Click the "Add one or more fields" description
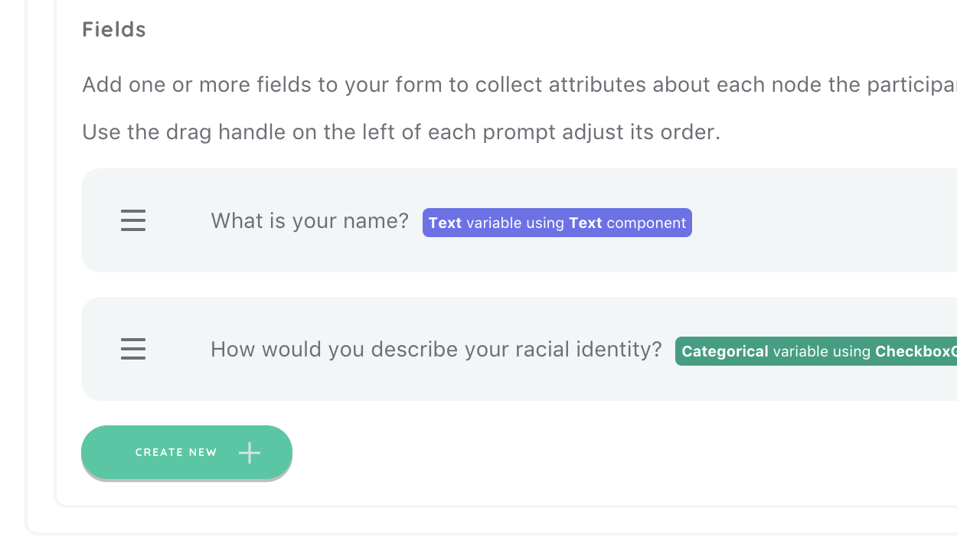This screenshot has width=957, height=560. point(519,84)
